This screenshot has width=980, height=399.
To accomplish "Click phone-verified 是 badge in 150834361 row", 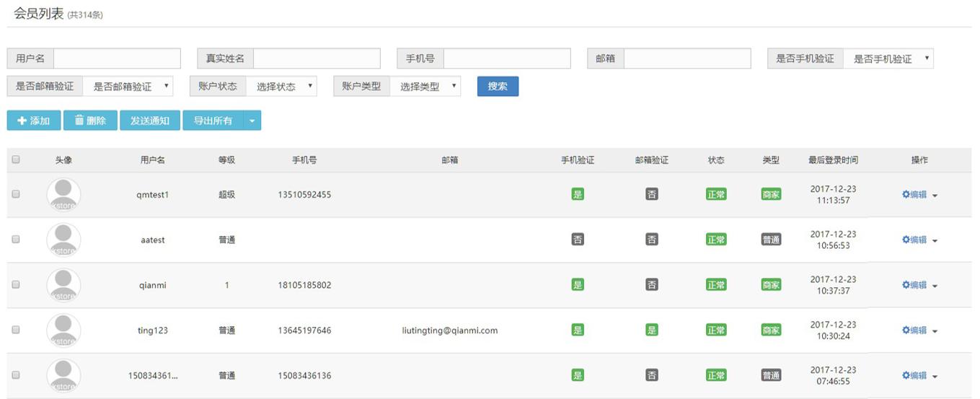I will tap(578, 375).
